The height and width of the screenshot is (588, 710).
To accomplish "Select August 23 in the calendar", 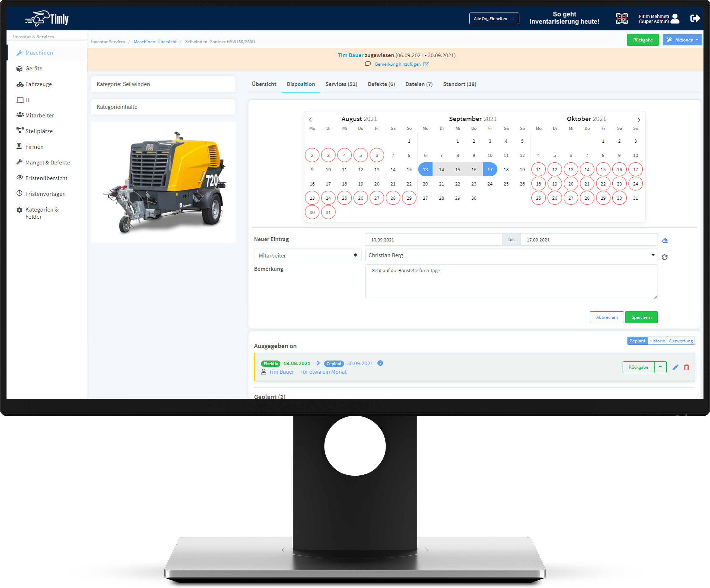I will tap(312, 198).
